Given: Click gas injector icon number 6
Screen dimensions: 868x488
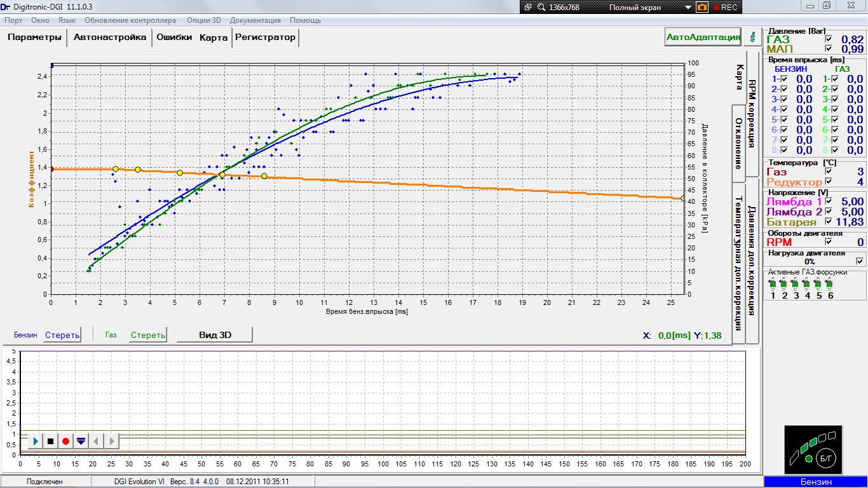Looking at the screenshot, I should 830,283.
